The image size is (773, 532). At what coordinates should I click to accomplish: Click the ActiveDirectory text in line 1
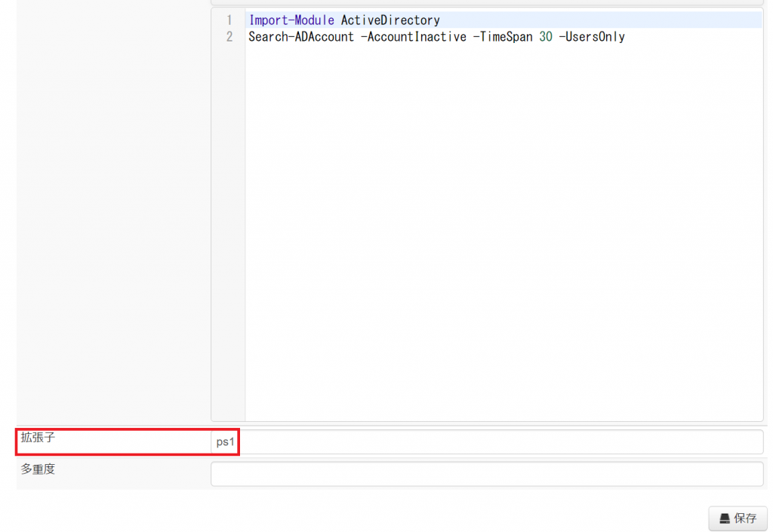pyautogui.click(x=390, y=20)
